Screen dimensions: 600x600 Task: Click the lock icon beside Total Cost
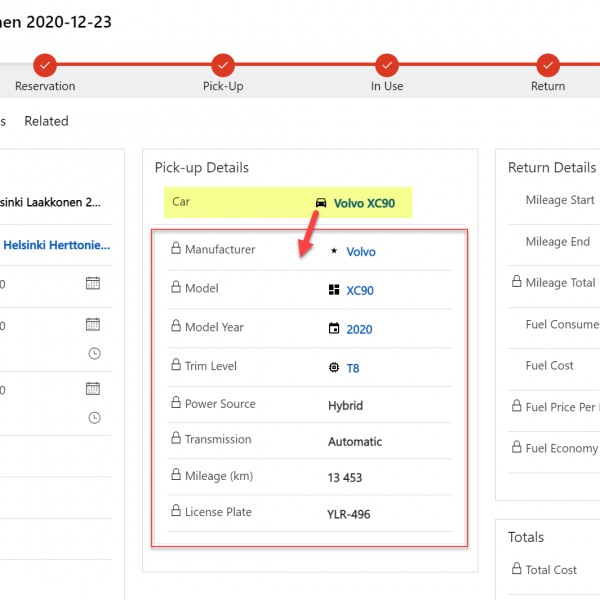(x=517, y=568)
